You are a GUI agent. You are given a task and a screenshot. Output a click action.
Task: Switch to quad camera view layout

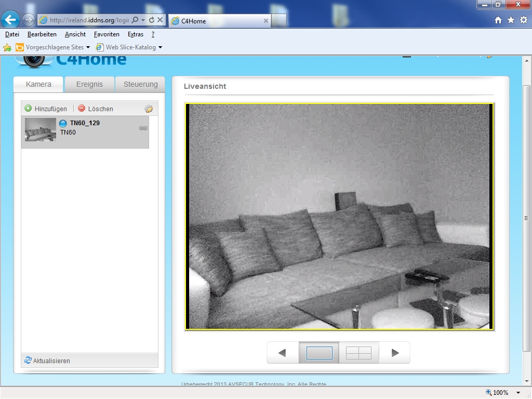358,353
